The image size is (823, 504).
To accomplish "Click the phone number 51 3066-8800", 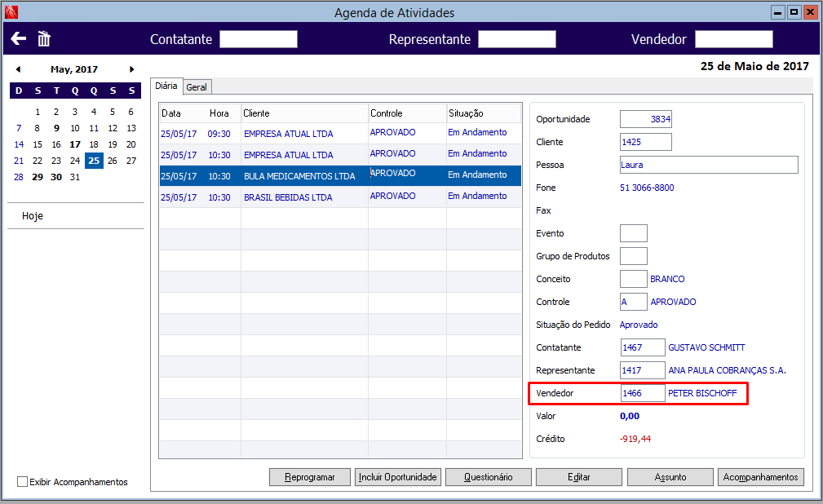I will tap(647, 188).
